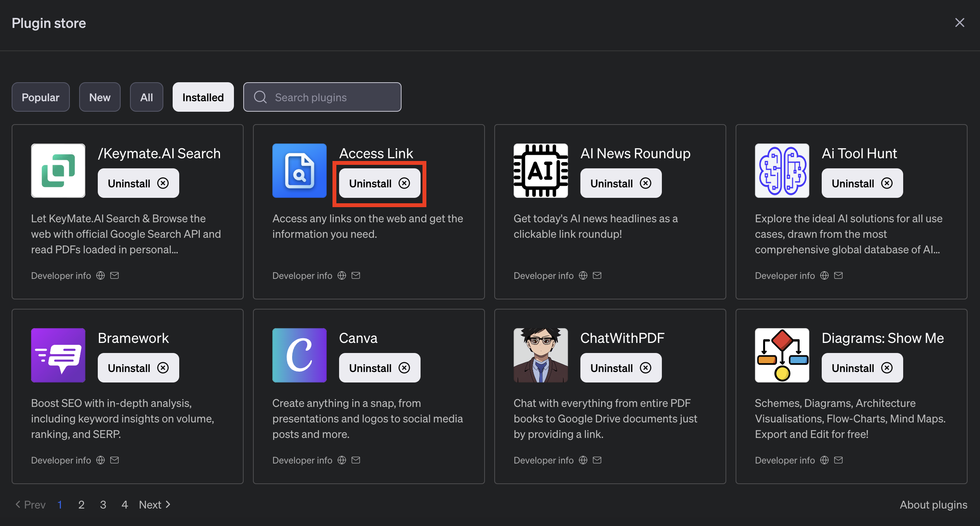Open Developer info for ChatWithPDF
980x526 pixels.
pos(544,460)
